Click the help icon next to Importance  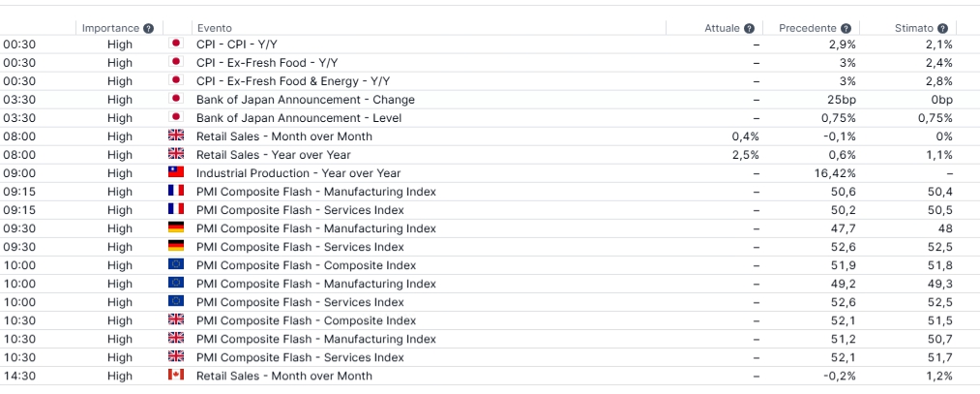[148, 29]
